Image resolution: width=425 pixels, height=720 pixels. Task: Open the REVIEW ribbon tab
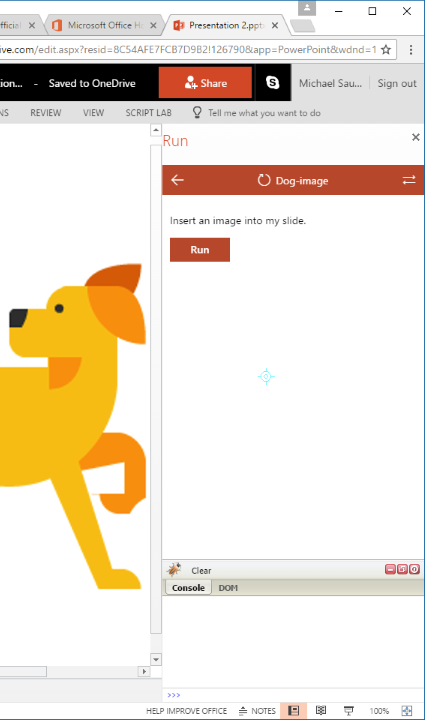click(x=45, y=113)
